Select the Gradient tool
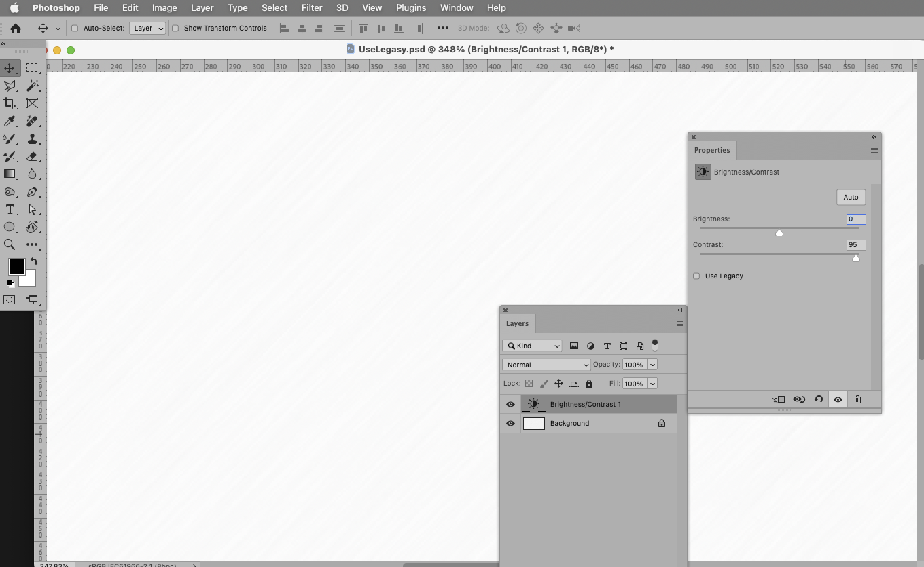Screen dimensions: 924x567 coord(10,174)
